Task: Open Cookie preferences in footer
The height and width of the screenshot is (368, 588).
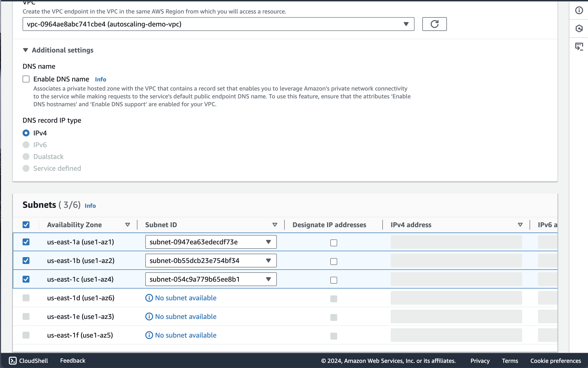Action: pos(555,361)
